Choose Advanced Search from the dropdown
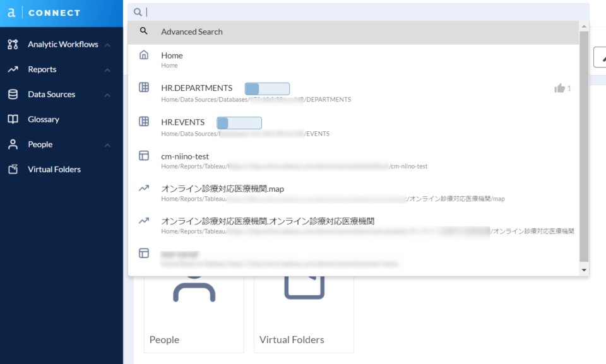 click(353, 32)
